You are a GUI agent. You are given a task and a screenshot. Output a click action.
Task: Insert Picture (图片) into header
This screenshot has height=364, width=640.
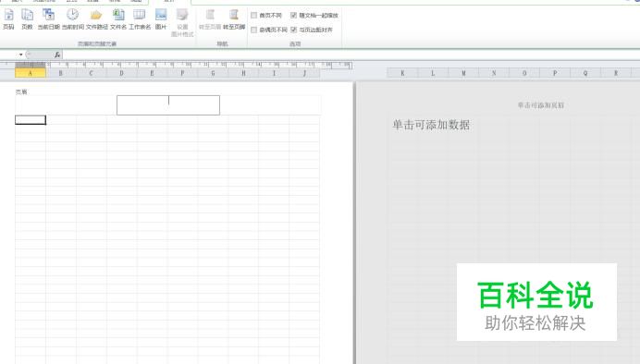(x=161, y=19)
